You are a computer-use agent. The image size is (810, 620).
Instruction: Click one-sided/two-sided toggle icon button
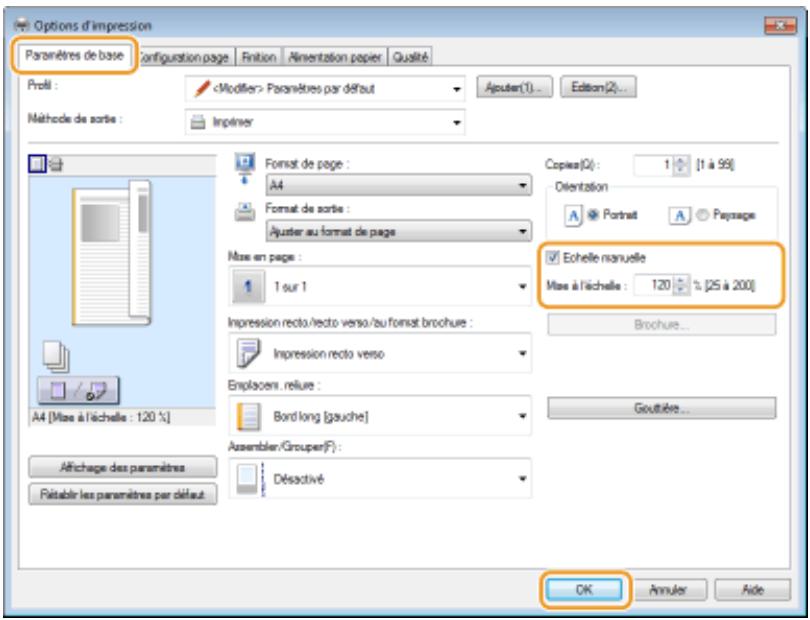79,391
